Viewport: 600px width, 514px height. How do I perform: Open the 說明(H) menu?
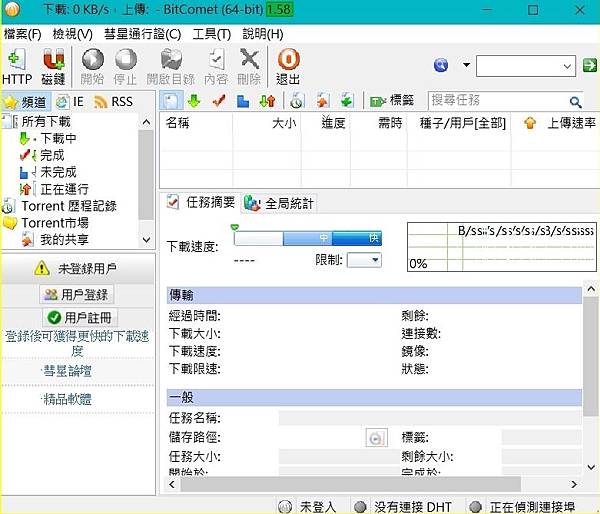tap(263, 34)
